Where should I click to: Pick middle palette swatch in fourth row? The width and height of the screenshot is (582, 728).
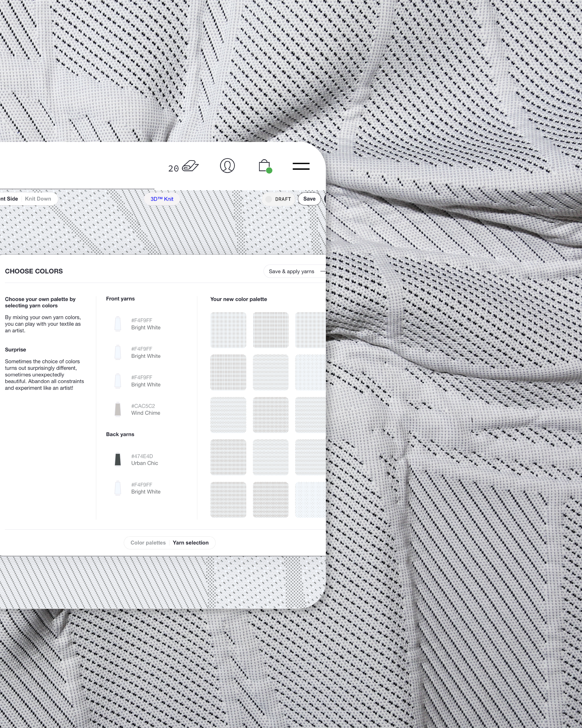pos(271,457)
